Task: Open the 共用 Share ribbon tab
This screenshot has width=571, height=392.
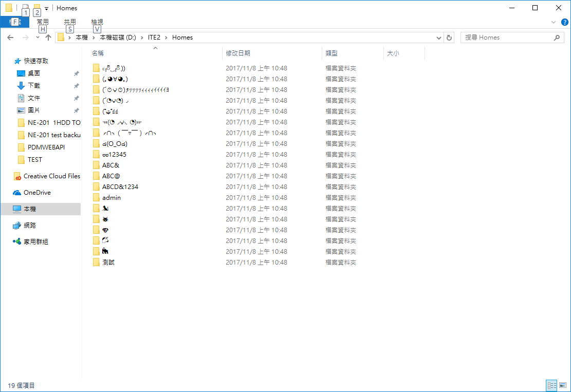Action: (70, 22)
